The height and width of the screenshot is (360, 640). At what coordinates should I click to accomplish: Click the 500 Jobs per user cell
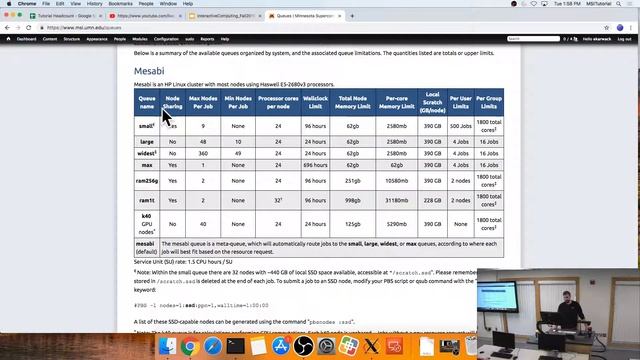pos(460,126)
